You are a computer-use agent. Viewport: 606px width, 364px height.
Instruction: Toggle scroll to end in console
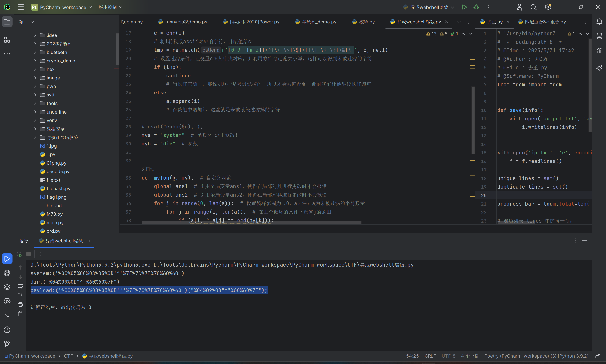pyautogui.click(x=20, y=295)
